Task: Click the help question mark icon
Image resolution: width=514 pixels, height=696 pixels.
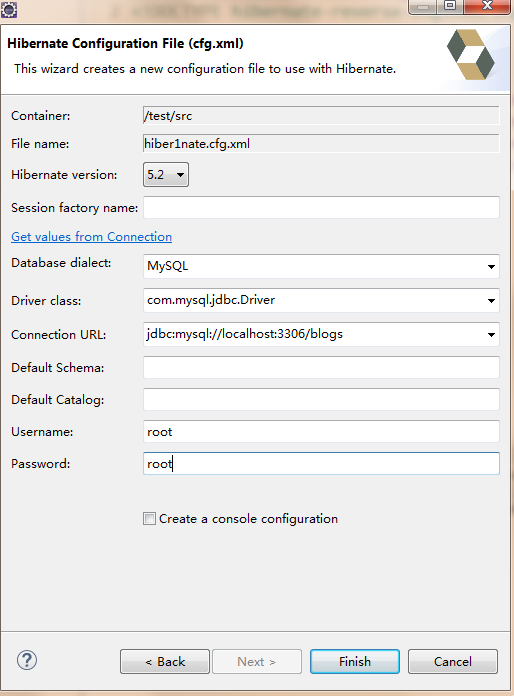Action: 27,660
